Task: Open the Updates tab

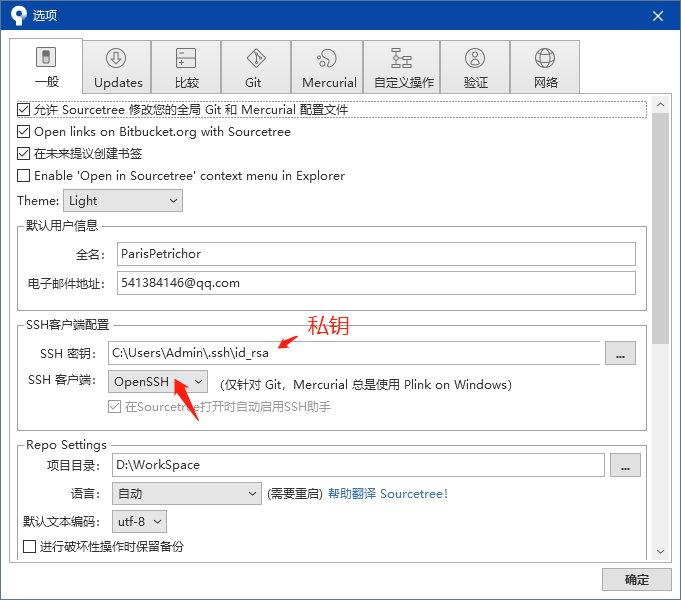Action: click(x=117, y=67)
